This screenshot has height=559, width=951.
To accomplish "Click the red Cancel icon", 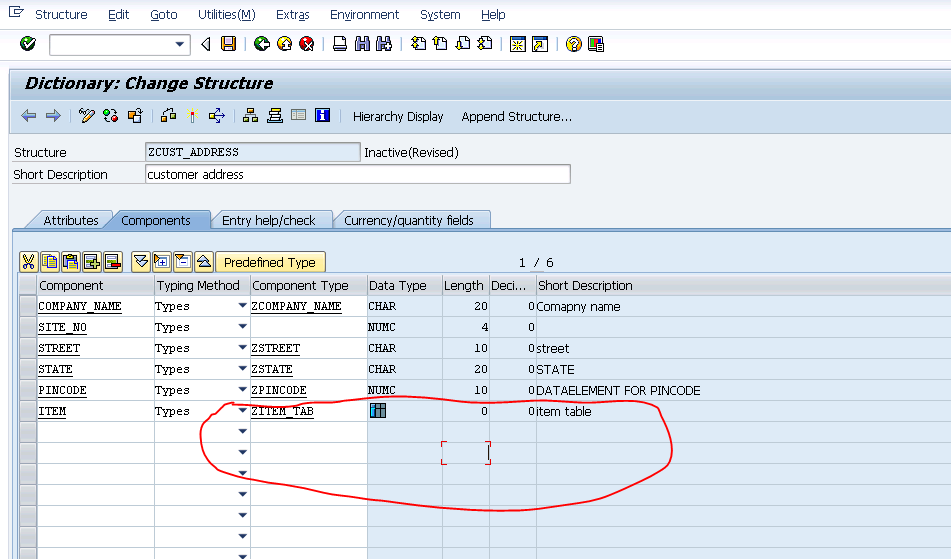I will [x=307, y=44].
